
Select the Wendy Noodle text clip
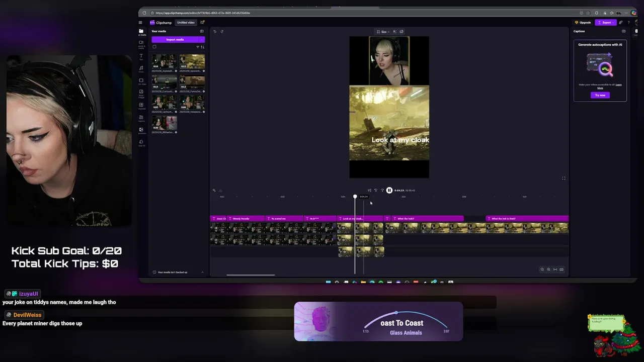coord(246,219)
